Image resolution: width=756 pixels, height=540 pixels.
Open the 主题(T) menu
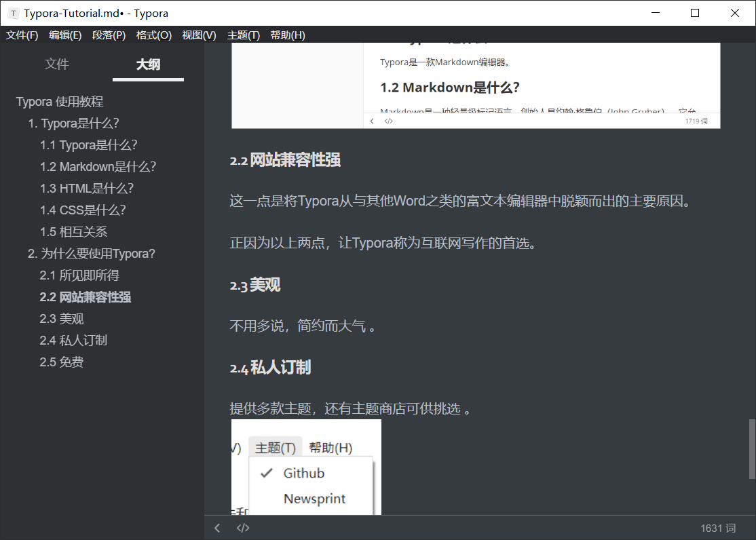tap(244, 35)
